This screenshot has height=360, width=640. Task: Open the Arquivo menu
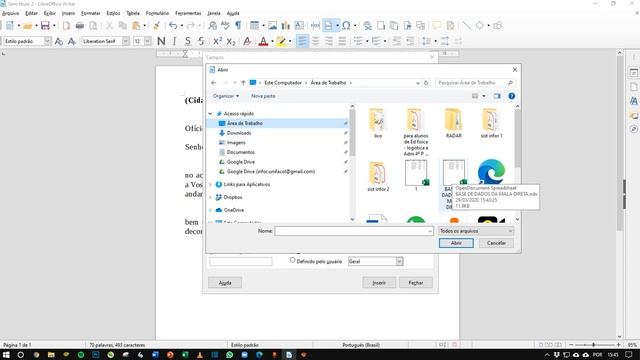click(10, 13)
